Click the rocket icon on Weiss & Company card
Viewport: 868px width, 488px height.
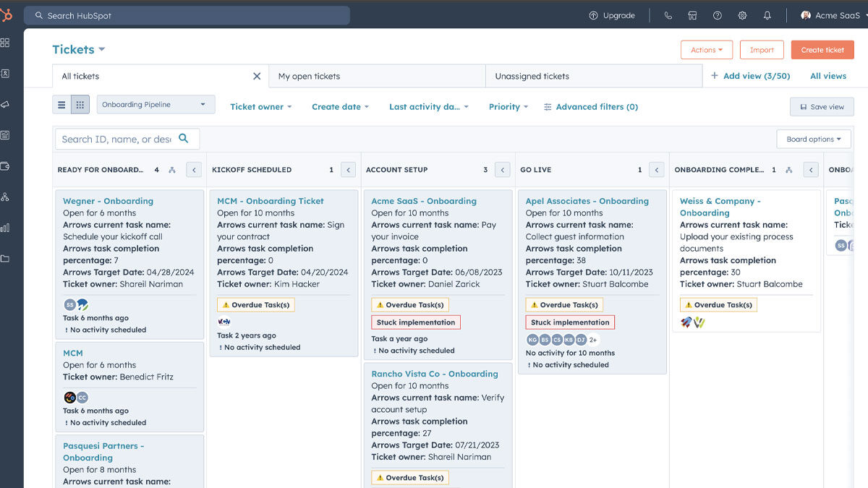pyautogui.click(x=686, y=322)
